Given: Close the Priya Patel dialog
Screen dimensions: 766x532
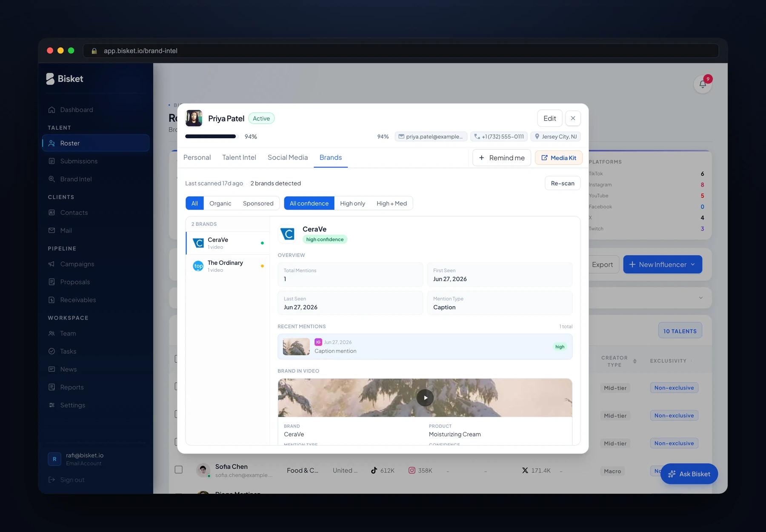Looking at the screenshot, I should 573,118.
